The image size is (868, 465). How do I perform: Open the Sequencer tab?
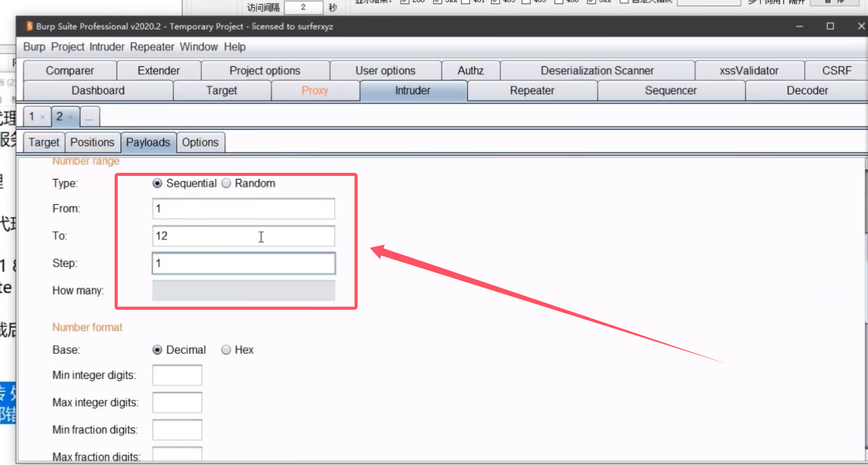(671, 90)
